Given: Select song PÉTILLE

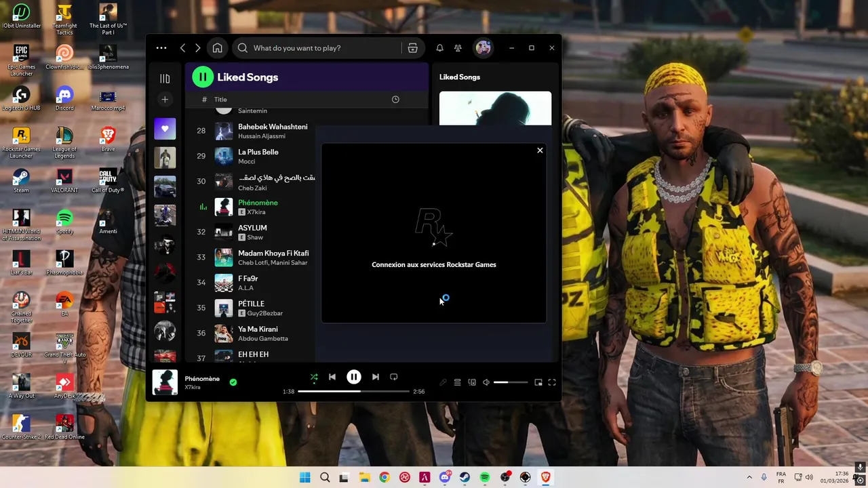Looking at the screenshot, I should [x=251, y=304].
